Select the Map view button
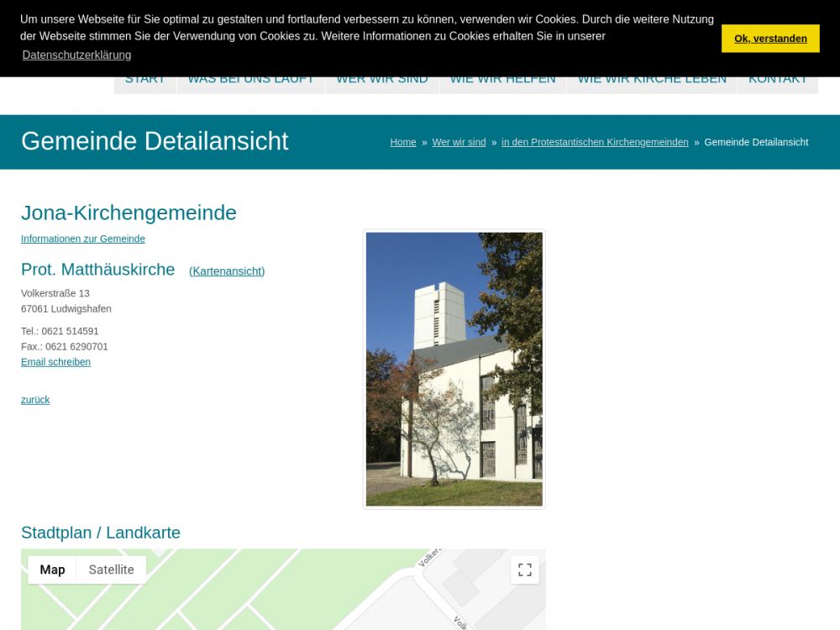The height and width of the screenshot is (630, 840). (52, 570)
